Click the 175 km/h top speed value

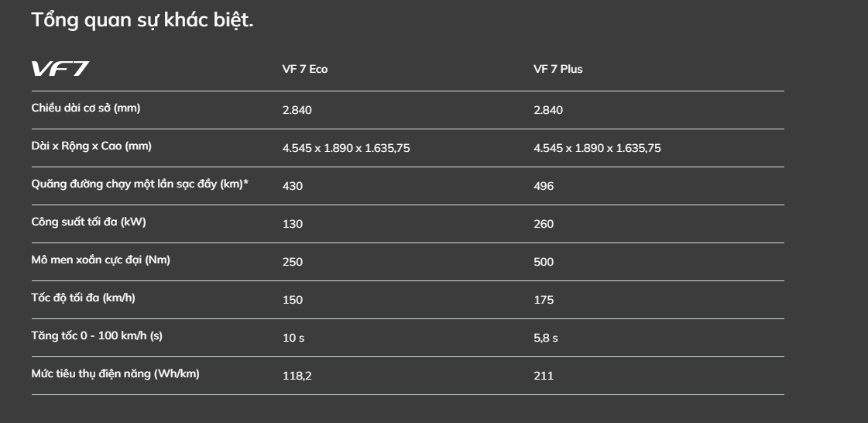click(544, 300)
